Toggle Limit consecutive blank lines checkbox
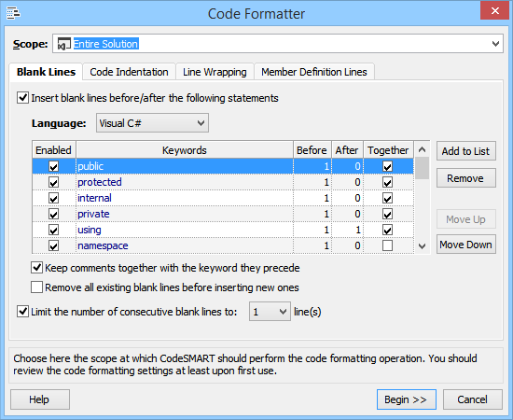This screenshot has width=513, height=420. pos(23,312)
